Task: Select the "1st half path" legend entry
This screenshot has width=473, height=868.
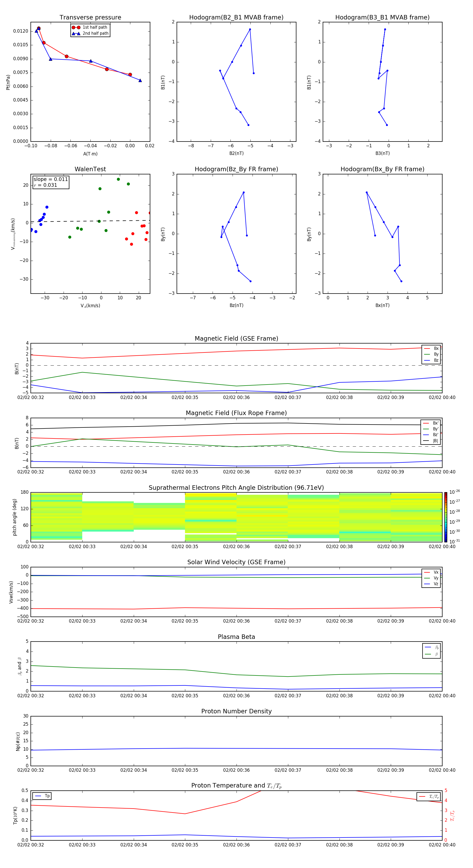Action: [x=90, y=27]
